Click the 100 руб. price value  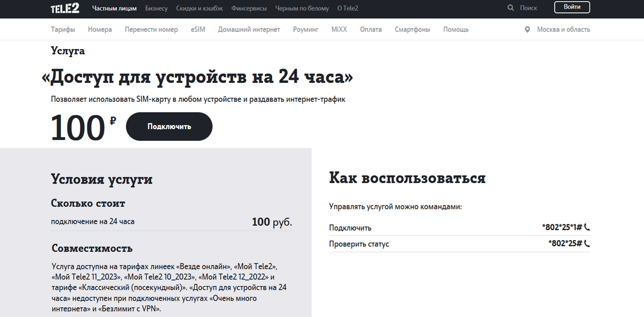tap(272, 222)
